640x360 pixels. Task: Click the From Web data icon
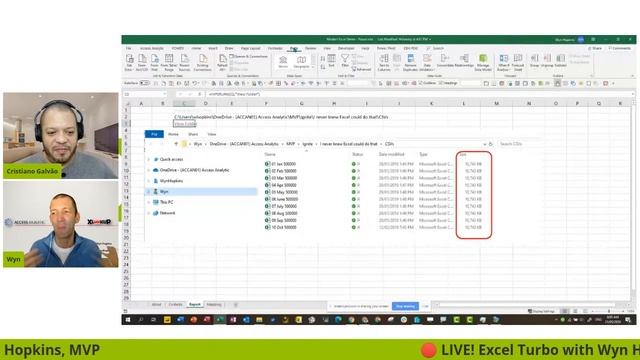[154, 62]
